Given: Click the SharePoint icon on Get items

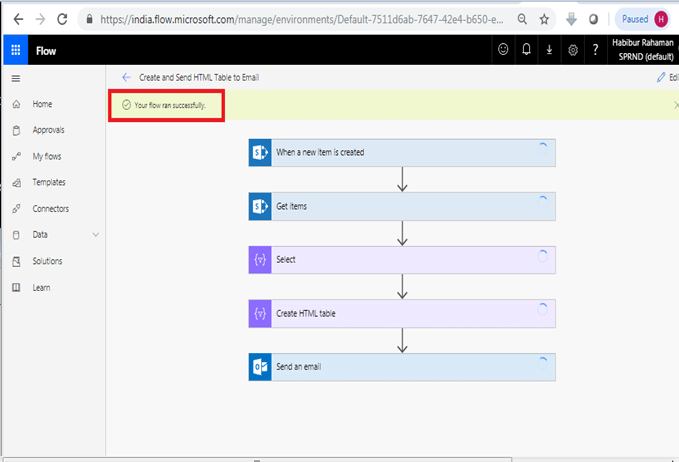Looking at the screenshot, I should tap(260, 206).
